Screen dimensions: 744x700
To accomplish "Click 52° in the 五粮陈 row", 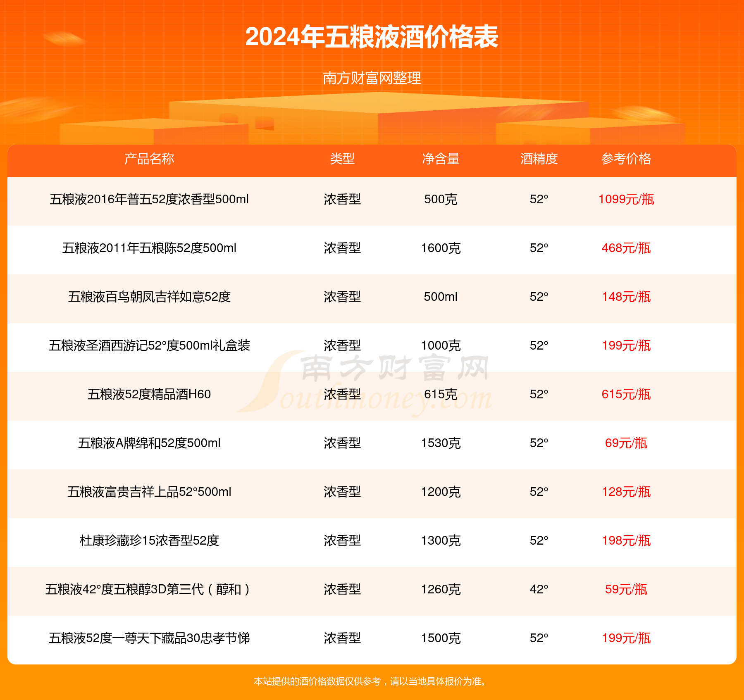I will point(539,248).
